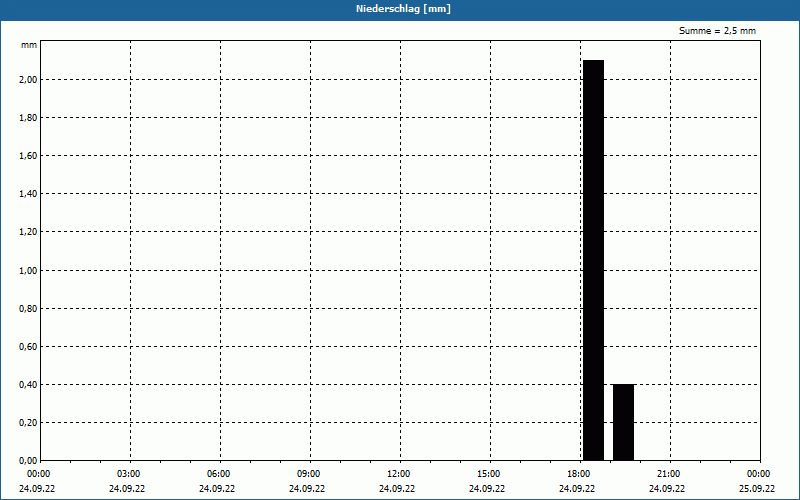Click the 21:00 time label
The width and height of the screenshot is (800, 500).
pyautogui.click(x=669, y=474)
